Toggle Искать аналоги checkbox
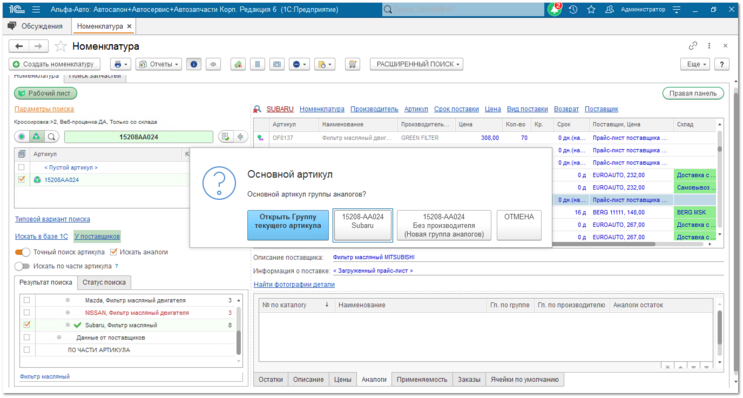The width and height of the screenshot is (743, 398). (113, 252)
